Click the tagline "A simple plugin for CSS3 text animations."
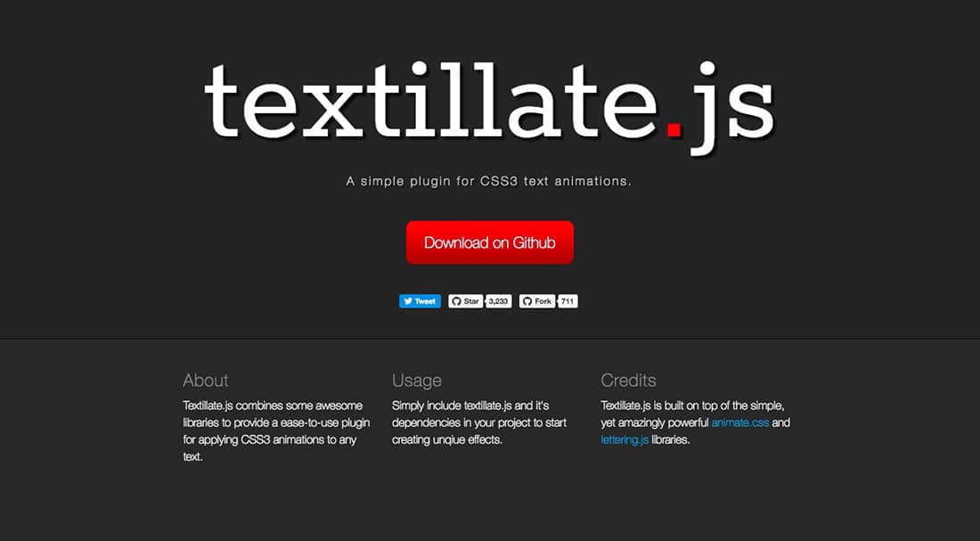Screen dimensions: 980x541 (489, 182)
